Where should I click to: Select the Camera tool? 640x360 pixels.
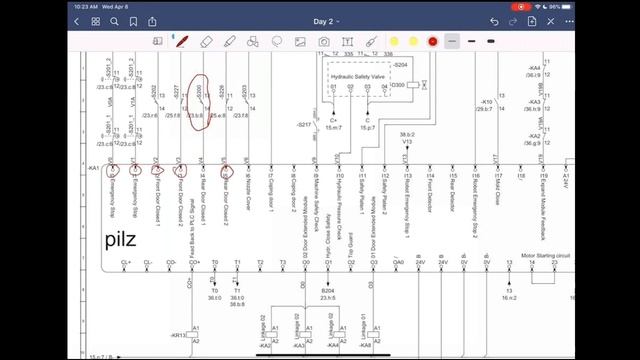(324, 42)
